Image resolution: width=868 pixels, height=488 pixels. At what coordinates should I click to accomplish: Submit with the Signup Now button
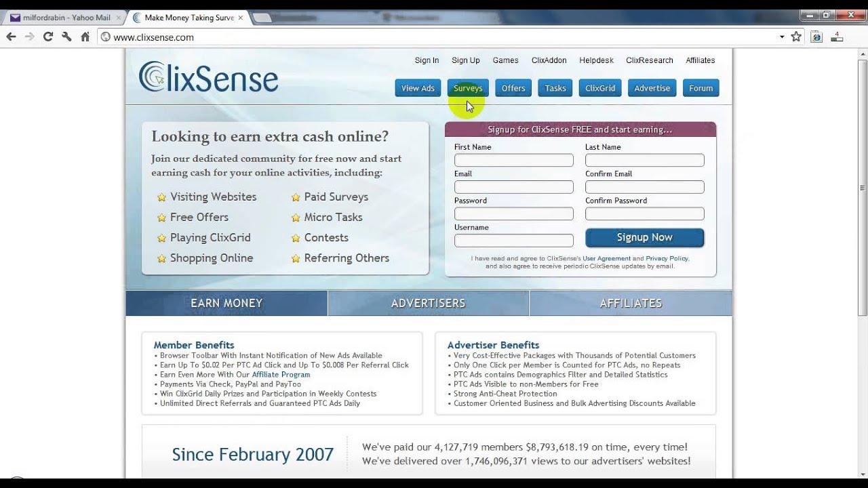tap(645, 238)
